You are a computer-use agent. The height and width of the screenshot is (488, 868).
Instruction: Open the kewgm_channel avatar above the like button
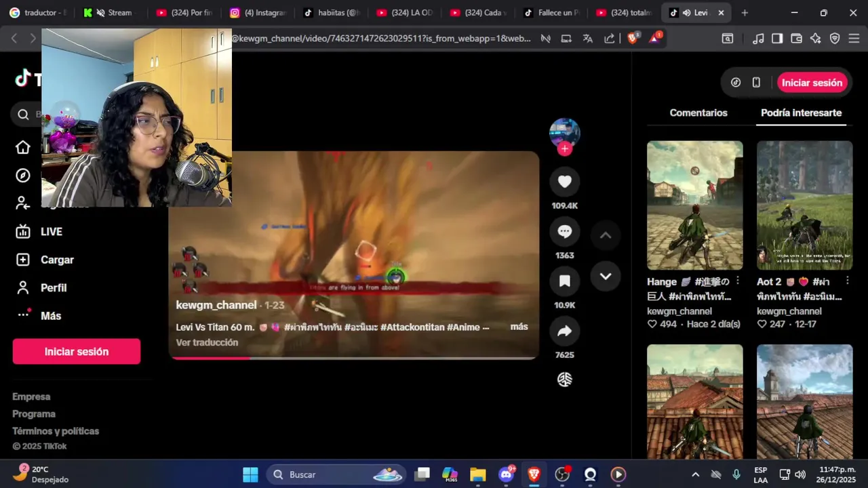(x=564, y=132)
